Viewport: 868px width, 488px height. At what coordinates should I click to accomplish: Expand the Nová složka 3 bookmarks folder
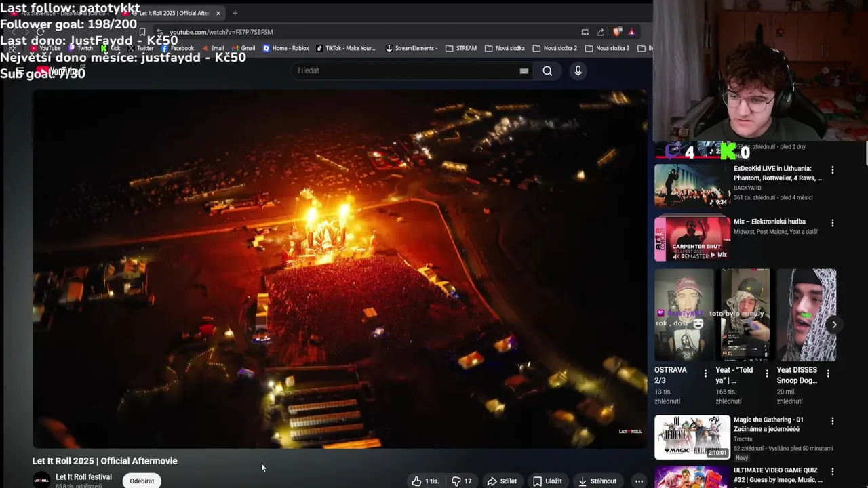click(x=607, y=48)
